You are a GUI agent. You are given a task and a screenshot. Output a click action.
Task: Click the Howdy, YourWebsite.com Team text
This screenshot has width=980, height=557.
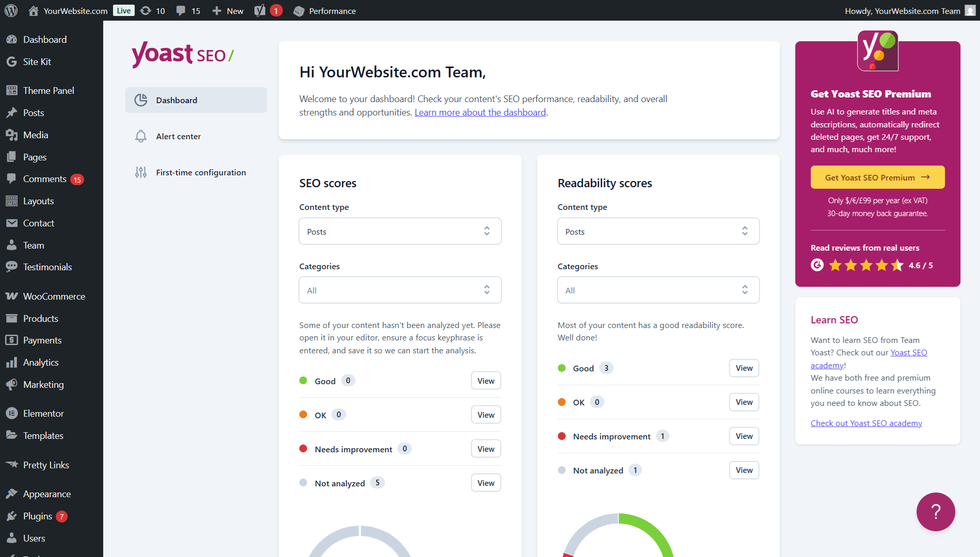point(902,11)
